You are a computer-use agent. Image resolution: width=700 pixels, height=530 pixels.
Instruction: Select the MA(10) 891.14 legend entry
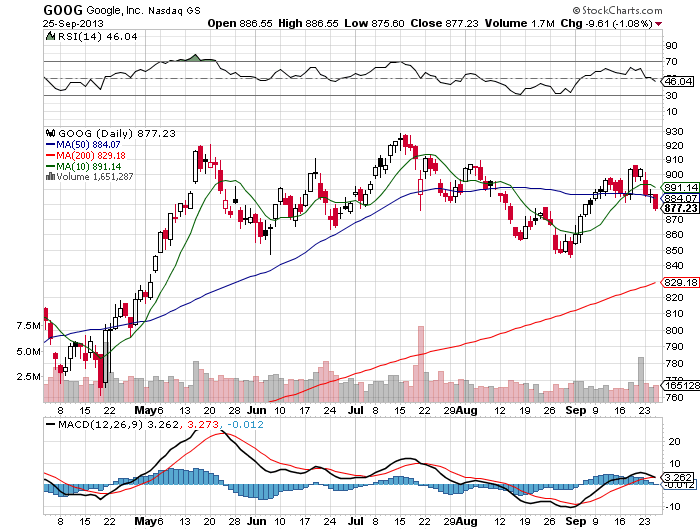90,165
